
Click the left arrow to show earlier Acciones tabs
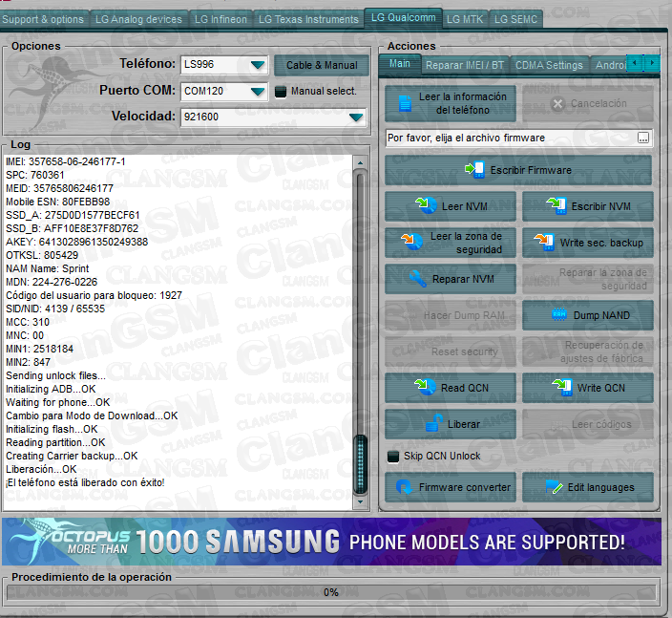[x=635, y=63]
